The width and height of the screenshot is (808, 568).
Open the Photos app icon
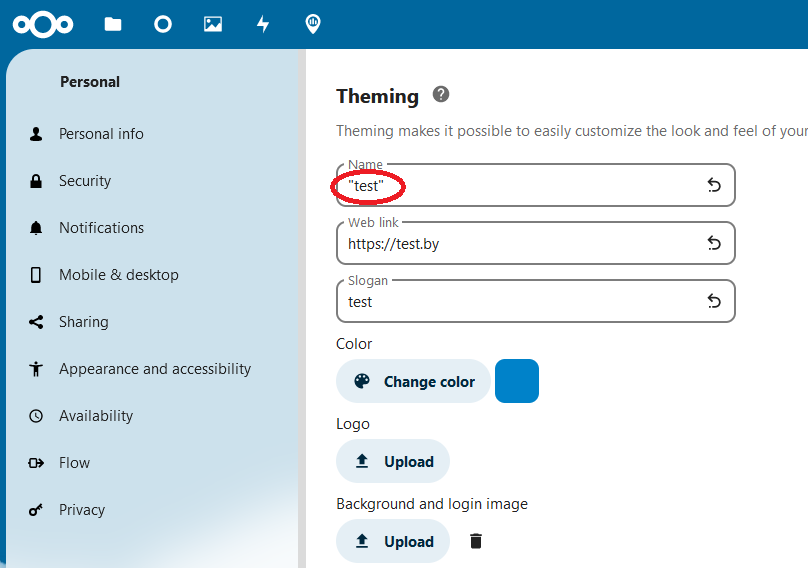[213, 24]
